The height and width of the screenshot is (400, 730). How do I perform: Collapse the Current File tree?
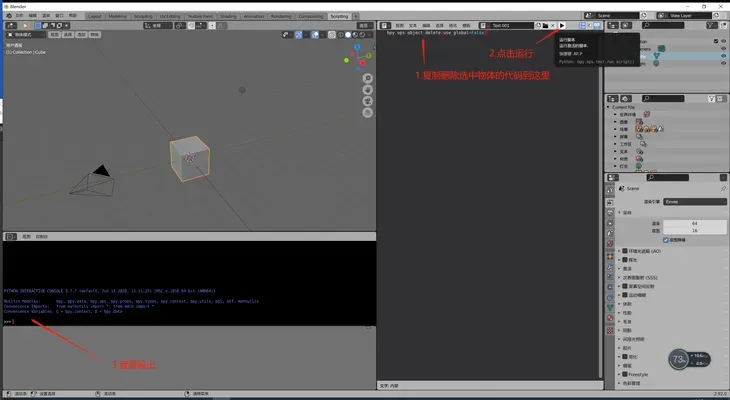(x=608, y=107)
